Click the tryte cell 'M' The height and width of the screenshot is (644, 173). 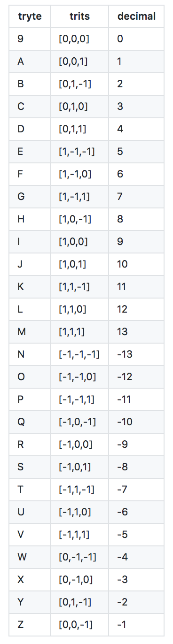point(22,332)
